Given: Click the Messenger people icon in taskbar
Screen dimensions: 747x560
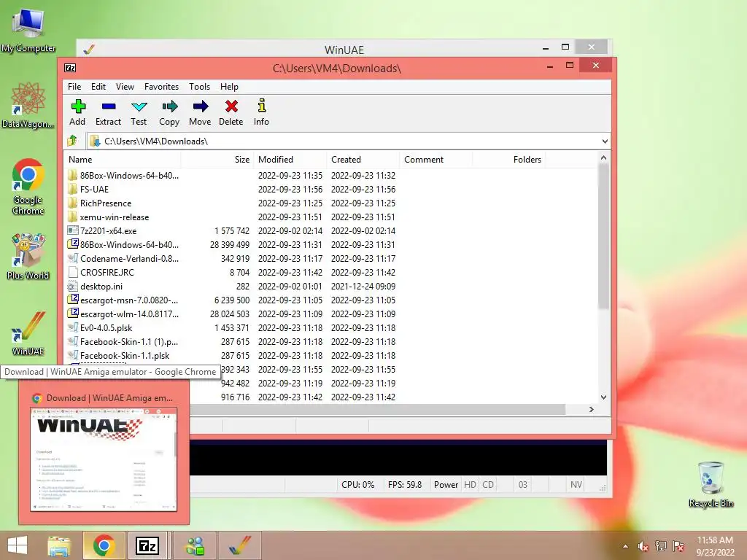Looking at the screenshot, I should 195,545.
